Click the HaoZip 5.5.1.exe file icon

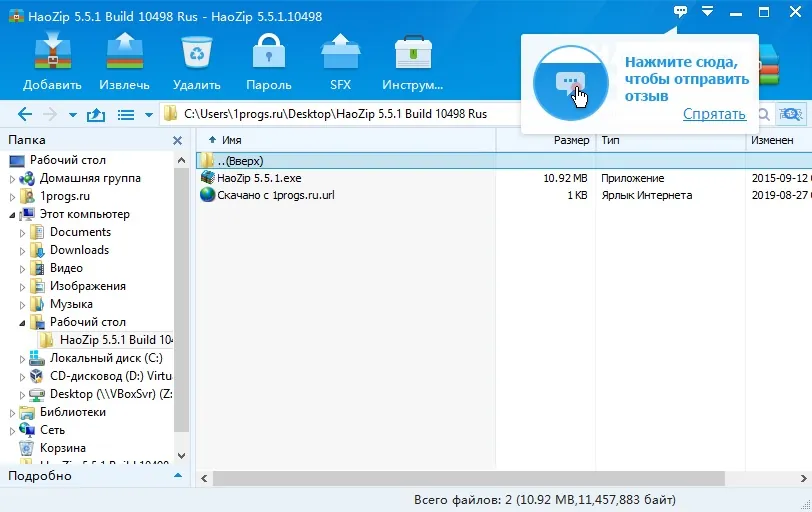(208, 178)
